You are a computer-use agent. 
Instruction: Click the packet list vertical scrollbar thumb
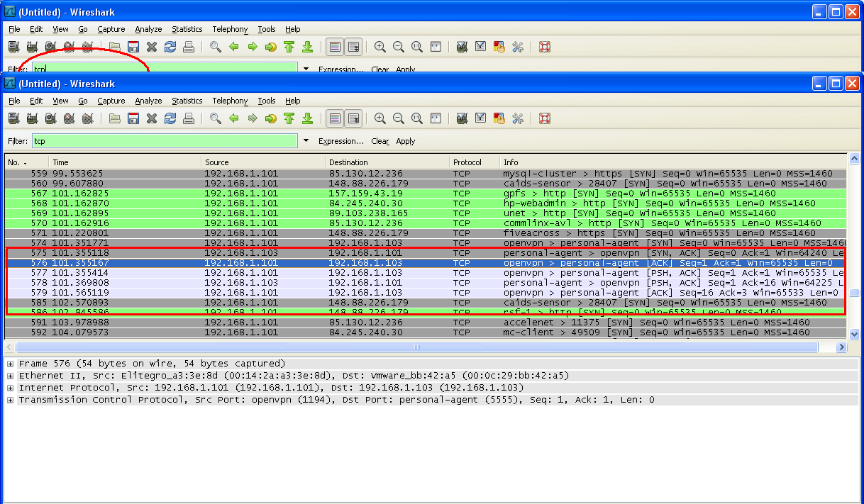coord(855,293)
